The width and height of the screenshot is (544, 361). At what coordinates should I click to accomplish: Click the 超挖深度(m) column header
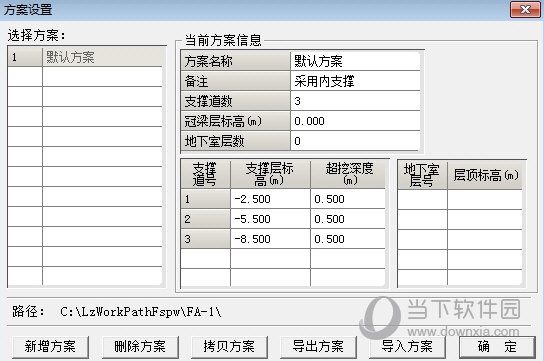[348, 174]
